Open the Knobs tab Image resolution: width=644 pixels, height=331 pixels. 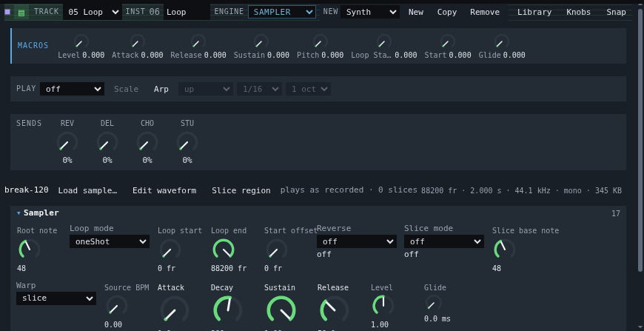pyautogui.click(x=578, y=12)
